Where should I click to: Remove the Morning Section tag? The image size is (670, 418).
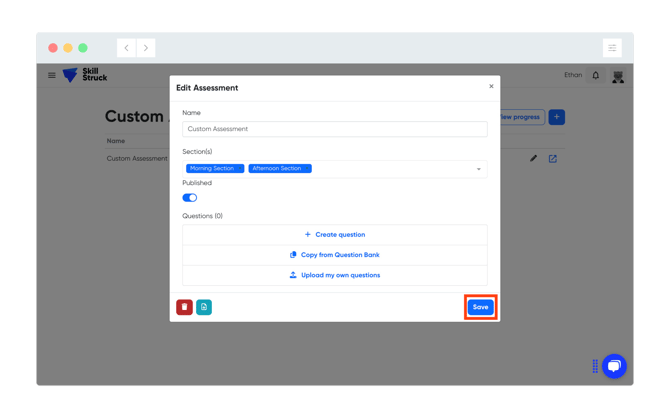[240, 168]
